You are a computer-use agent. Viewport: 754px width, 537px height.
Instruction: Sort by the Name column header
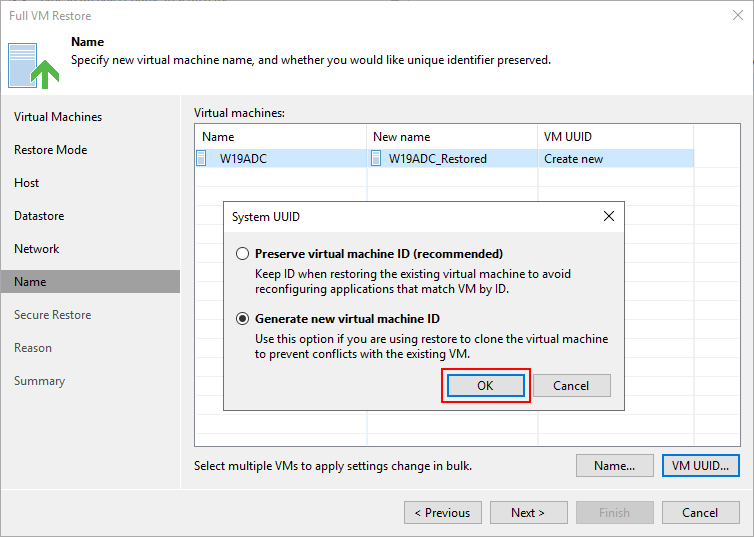pos(281,137)
